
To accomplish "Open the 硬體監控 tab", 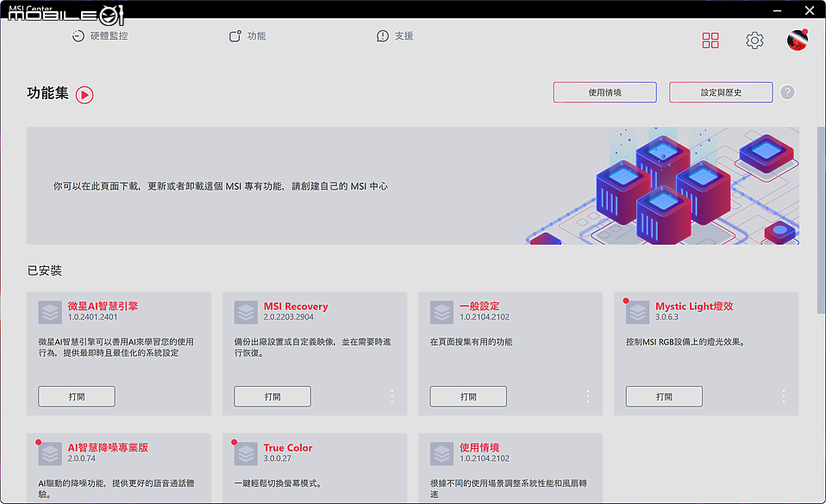I will 100,36.
